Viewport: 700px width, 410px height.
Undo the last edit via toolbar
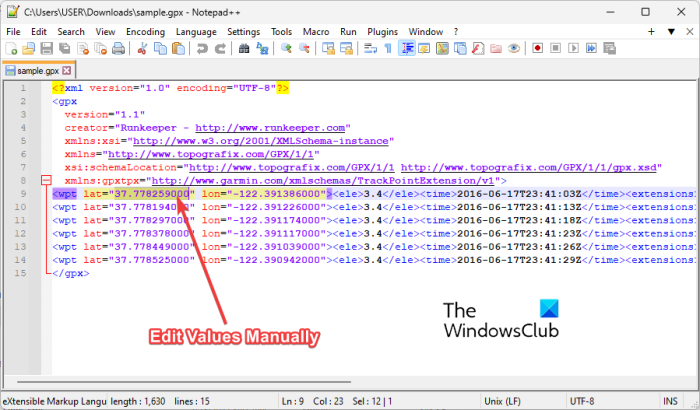202,48
